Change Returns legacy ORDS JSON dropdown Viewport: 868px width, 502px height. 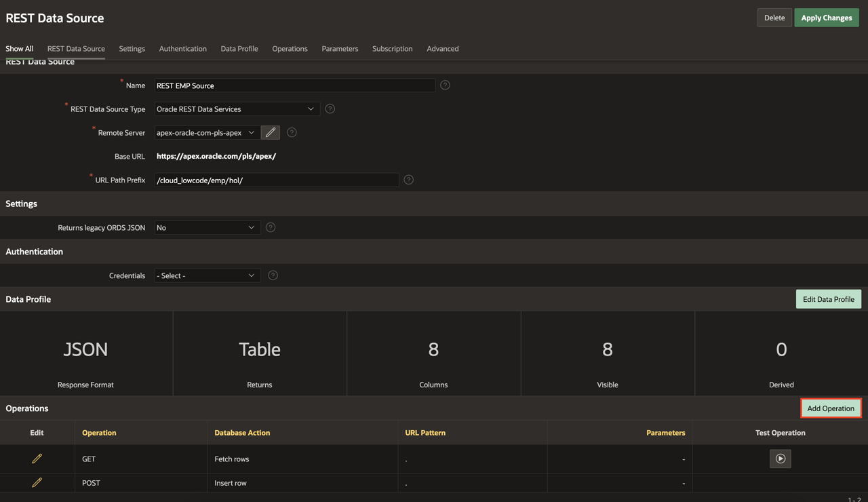pos(206,227)
